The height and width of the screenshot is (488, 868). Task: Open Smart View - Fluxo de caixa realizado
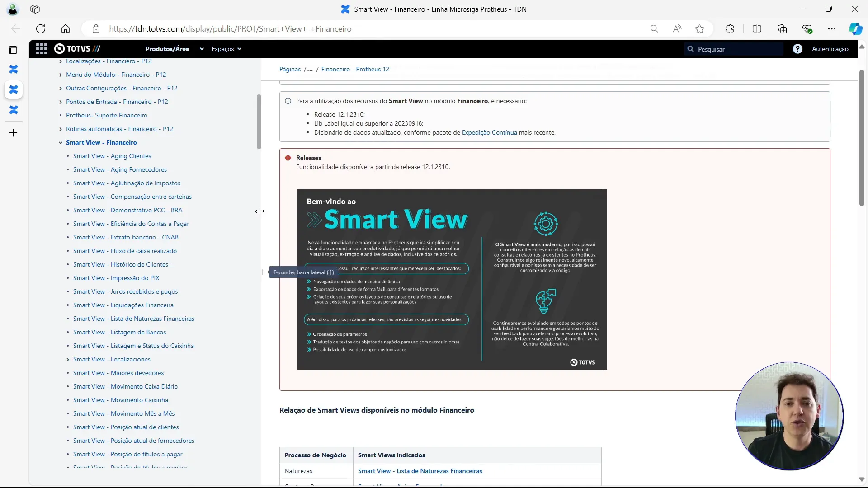[x=125, y=251]
